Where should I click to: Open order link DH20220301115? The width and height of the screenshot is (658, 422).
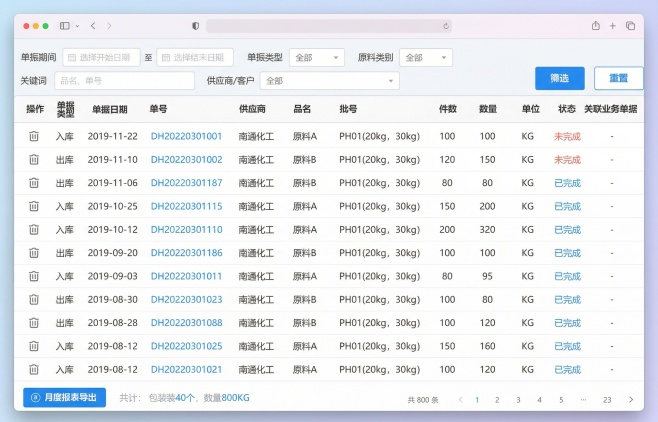[186, 206]
